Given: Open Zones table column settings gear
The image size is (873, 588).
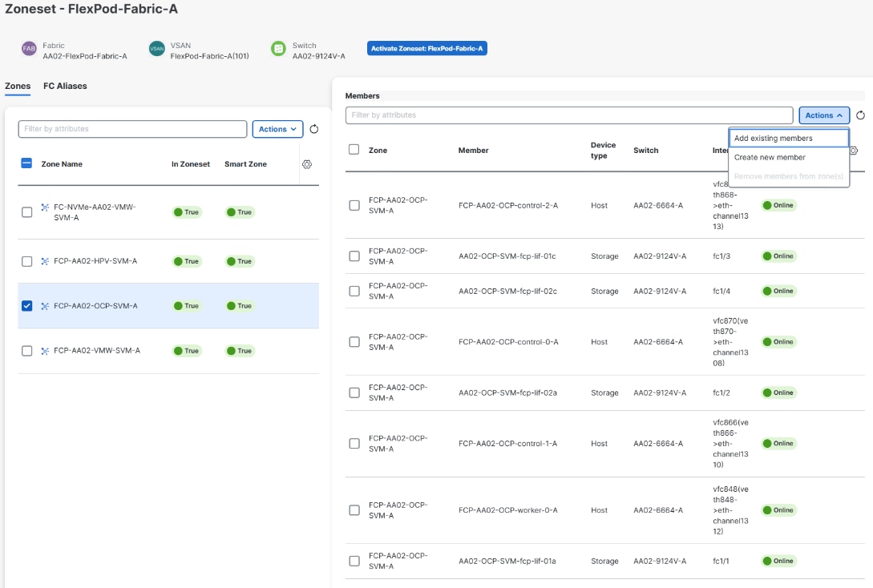Looking at the screenshot, I should [x=307, y=164].
